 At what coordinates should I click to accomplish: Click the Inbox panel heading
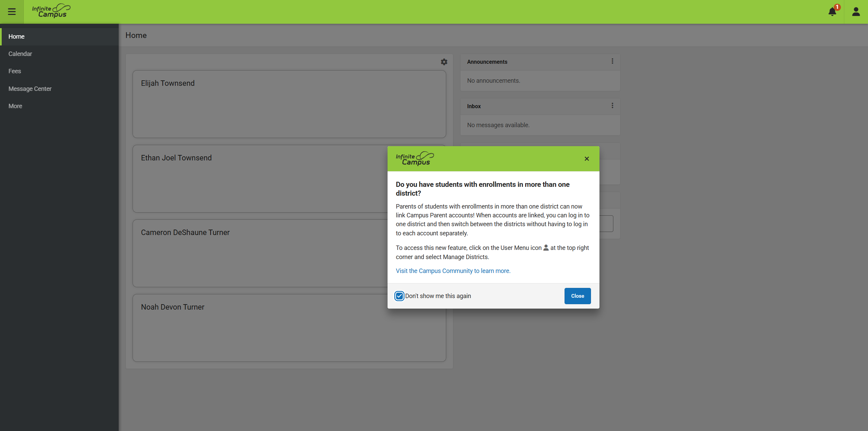(x=474, y=106)
